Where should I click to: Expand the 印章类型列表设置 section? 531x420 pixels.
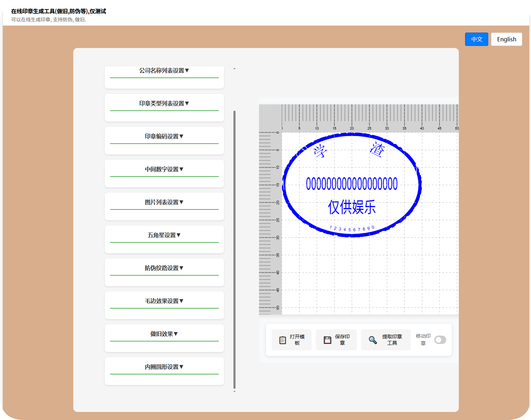coord(164,103)
